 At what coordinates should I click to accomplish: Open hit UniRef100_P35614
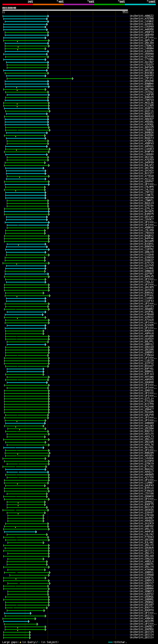click(142, 355)
